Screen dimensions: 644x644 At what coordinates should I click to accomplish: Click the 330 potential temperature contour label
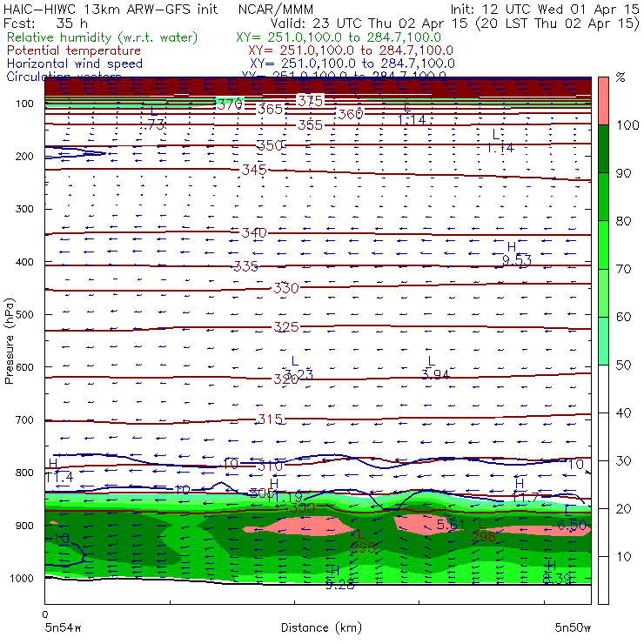coord(285,288)
